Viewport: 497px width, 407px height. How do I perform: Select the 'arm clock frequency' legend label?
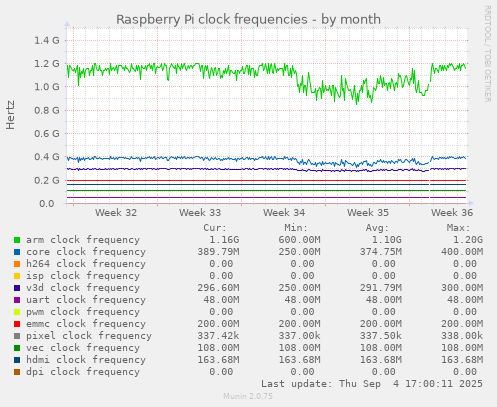[x=83, y=240]
